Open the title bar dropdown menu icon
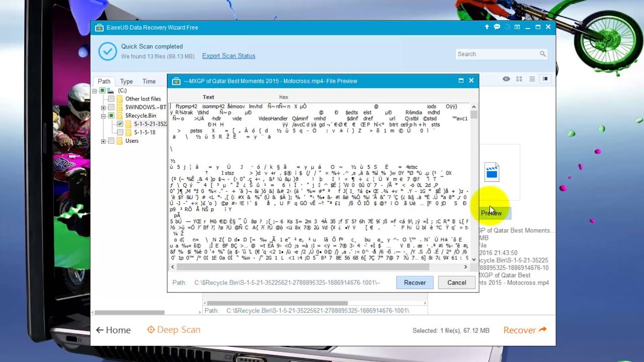Image resolution: width=644 pixels, height=362 pixels. pyautogui.click(x=517, y=27)
